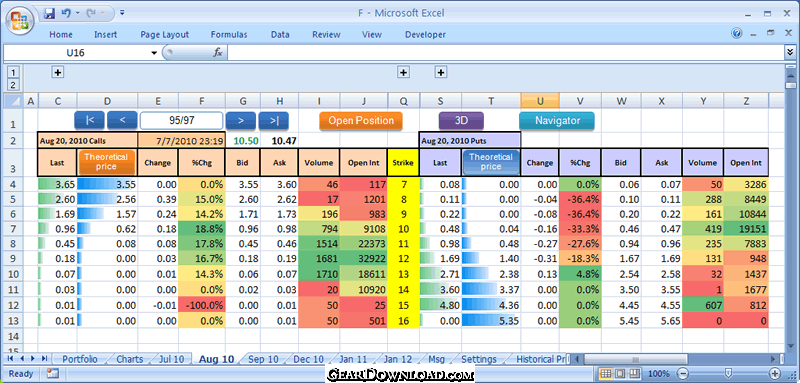Viewport: 800px width, 383px height.
Task: Switch to the Settings sheet tab
Action: 479,359
